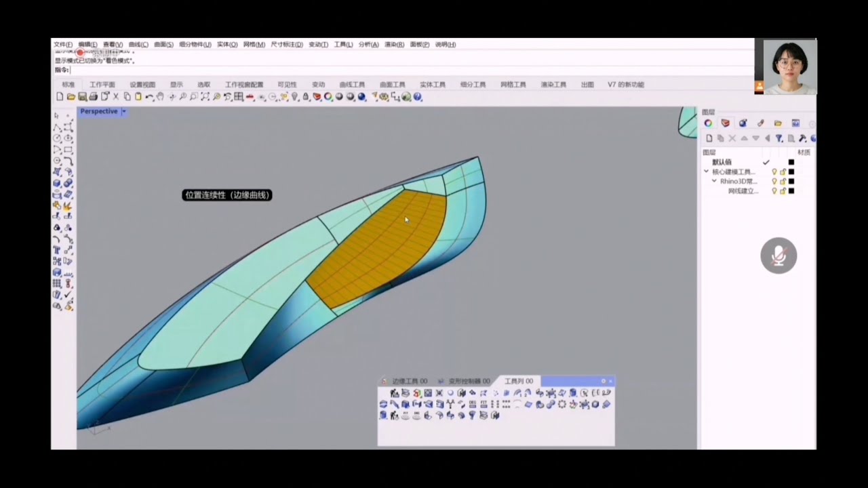Open the 曲面(S) menu
The width and height of the screenshot is (868, 488).
click(163, 45)
